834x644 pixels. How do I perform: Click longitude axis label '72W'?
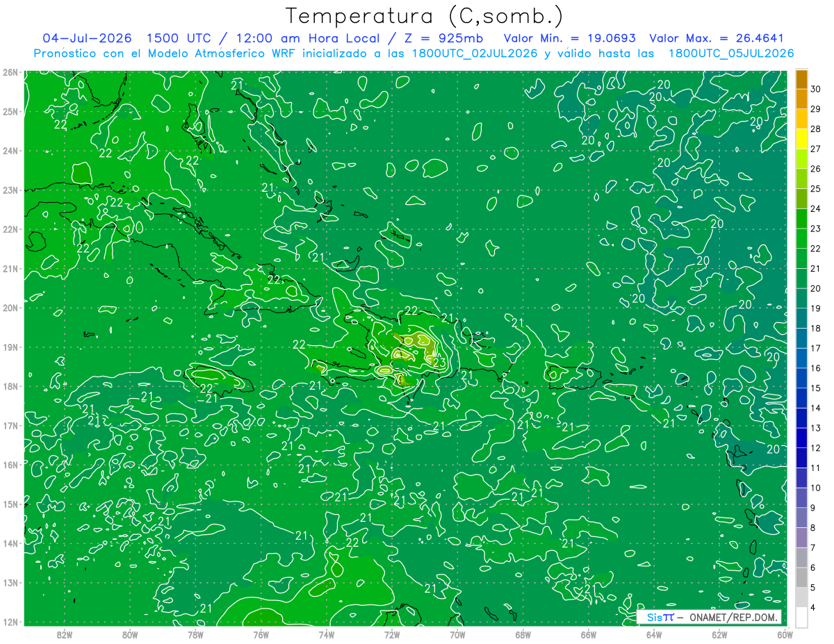click(391, 634)
